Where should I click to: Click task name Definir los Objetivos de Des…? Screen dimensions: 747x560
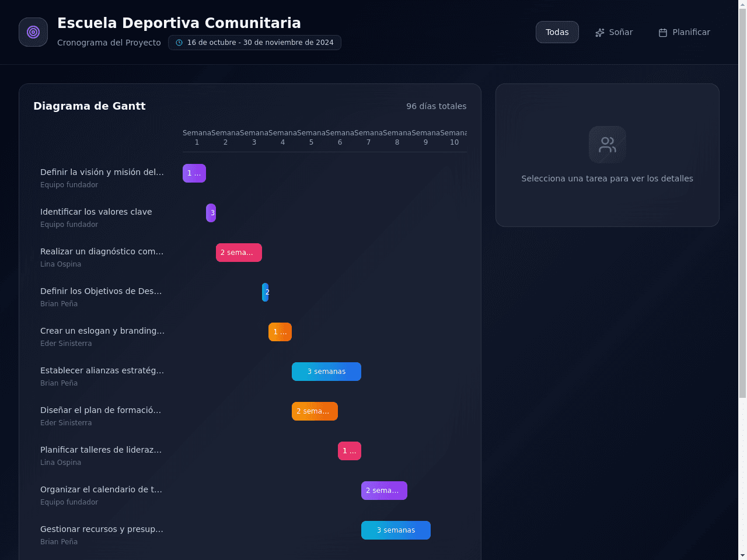point(101,291)
